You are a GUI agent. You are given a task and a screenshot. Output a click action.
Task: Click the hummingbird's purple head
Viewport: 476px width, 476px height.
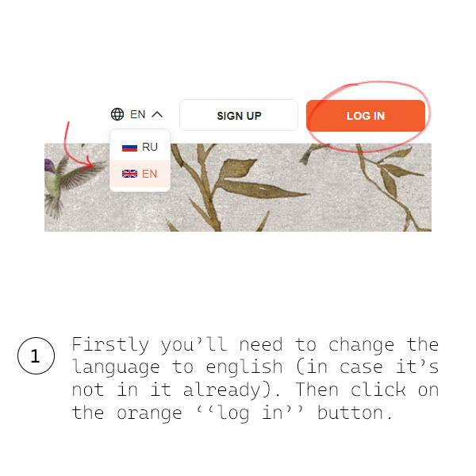(49, 166)
